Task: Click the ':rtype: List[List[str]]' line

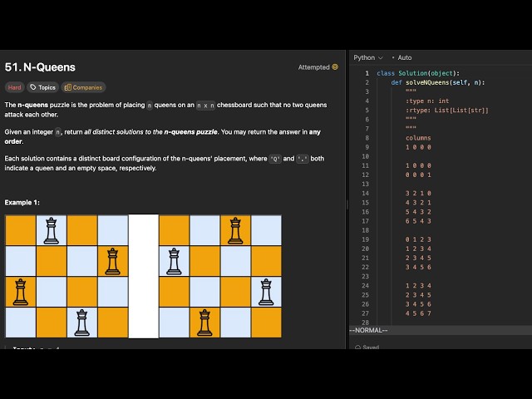Action: click(x=447, y=111)
